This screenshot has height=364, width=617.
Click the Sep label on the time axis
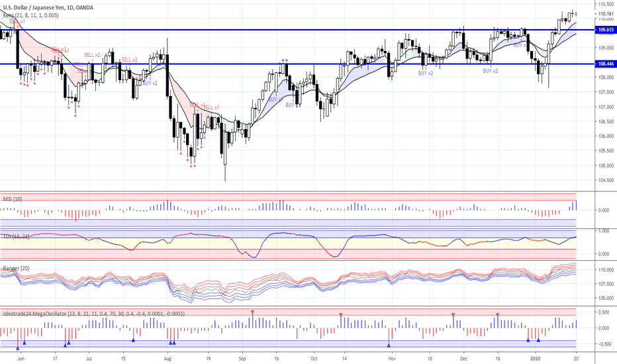point(242,357)
